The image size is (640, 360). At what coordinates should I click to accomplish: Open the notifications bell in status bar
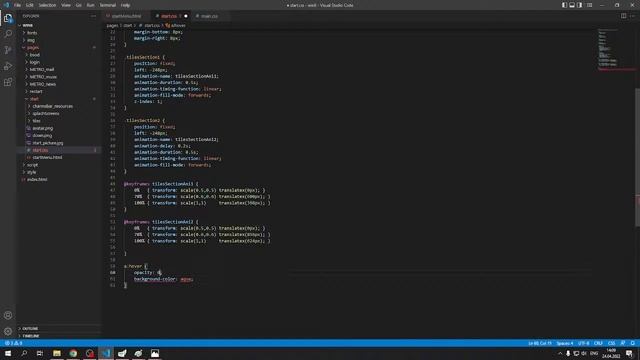point(632,343)
